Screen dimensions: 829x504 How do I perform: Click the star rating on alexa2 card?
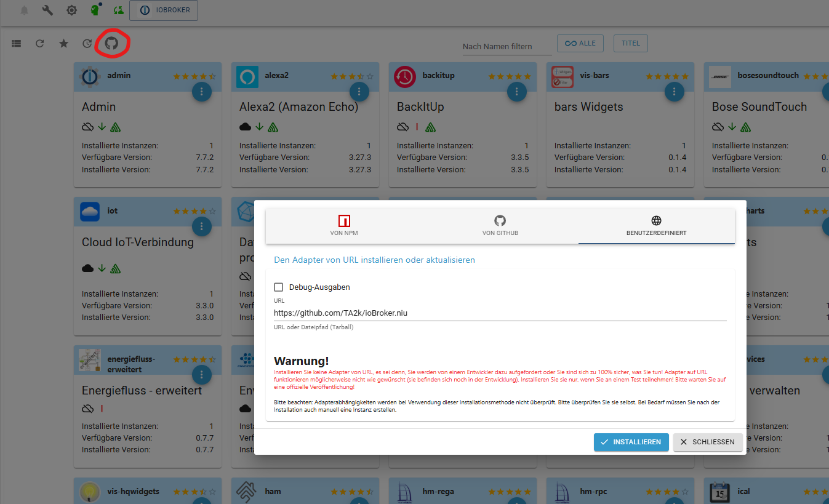[352, 76]
